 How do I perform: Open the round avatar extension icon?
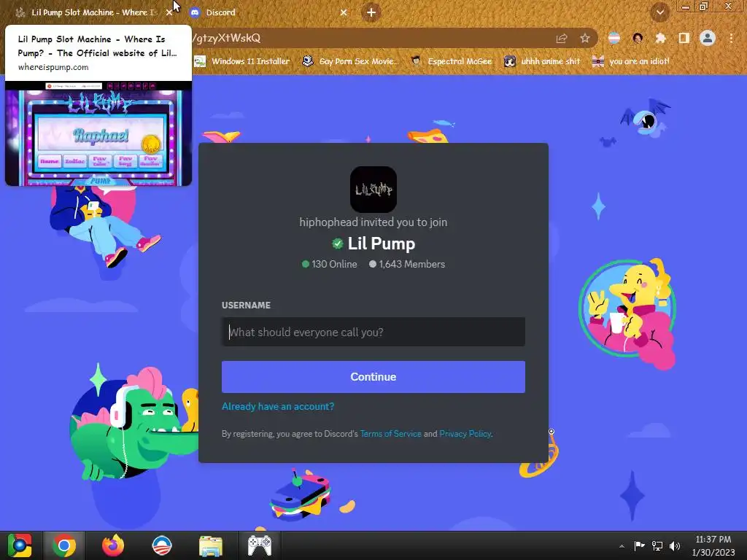(x=638, y=38)
